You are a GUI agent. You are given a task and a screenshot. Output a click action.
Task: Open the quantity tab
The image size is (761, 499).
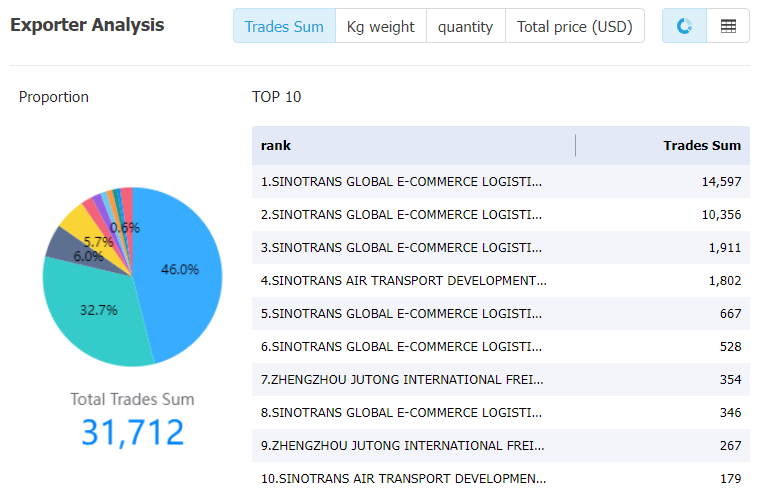[x=466, y=26]
